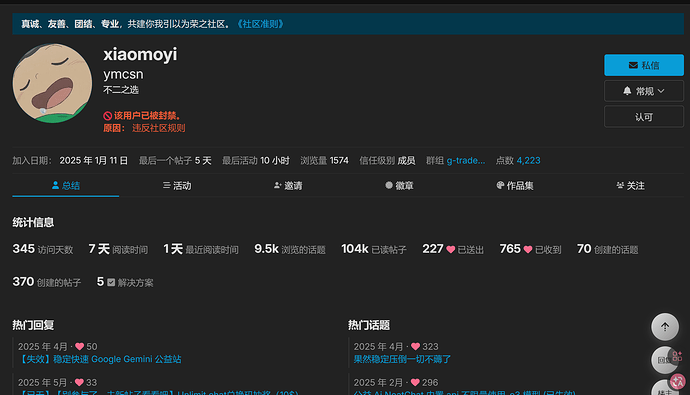Click the username heading xiaomoyi

pyautogui.click(x=140, y=55)
